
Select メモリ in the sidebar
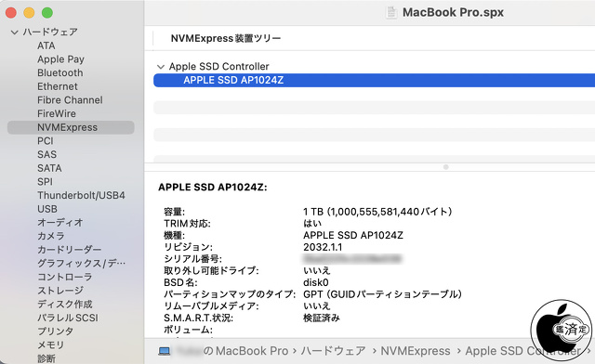pyautogui.click(x=51, y=345)
